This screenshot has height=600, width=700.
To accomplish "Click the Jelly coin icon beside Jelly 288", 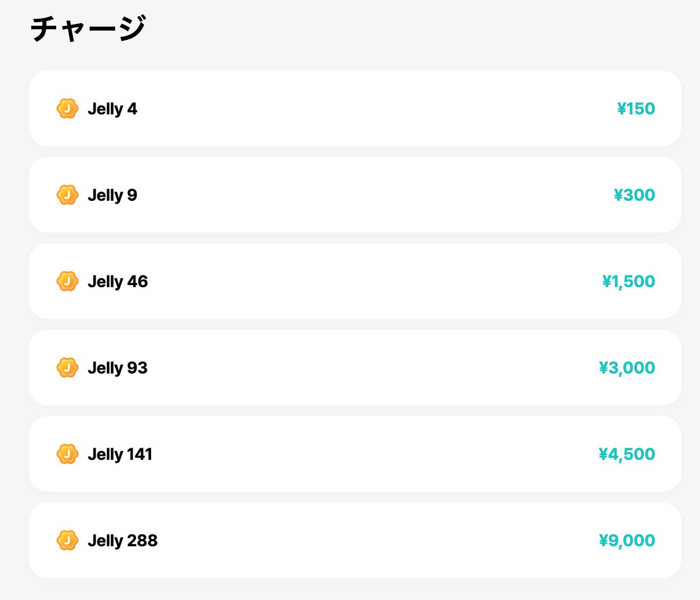I will tap(67, 540).
